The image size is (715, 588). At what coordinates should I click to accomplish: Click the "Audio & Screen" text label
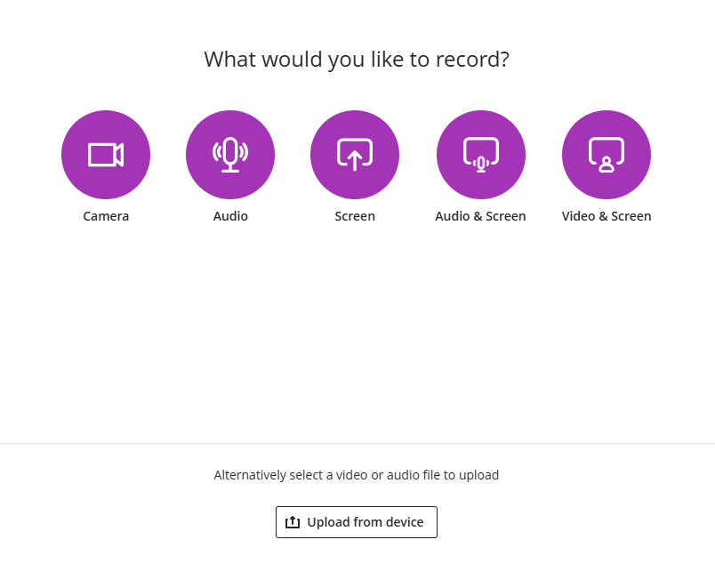pyautogui.click(x=480, y=216)
